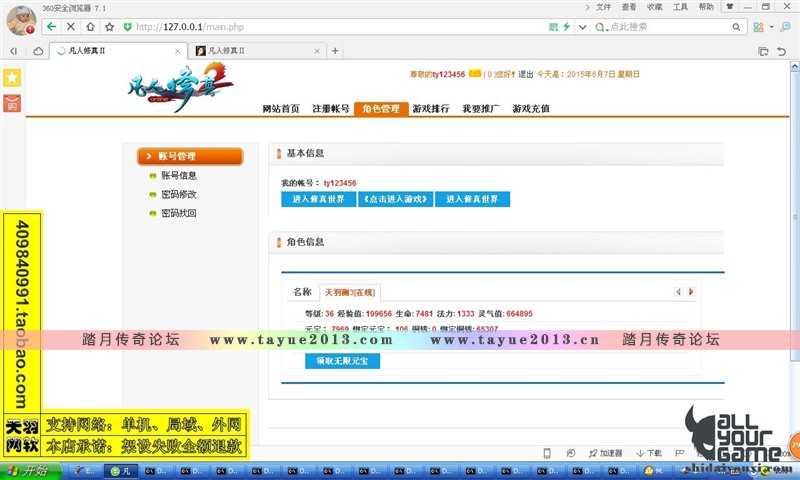Go to browser home page icon
800x480 pixels.
pyautogui.click(x=91, y=27)
